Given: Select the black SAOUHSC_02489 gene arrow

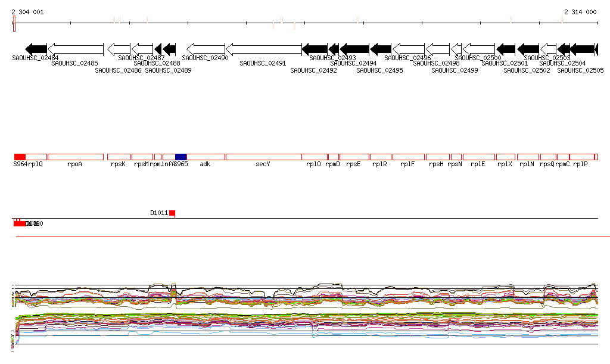Looking at the screenshot, I should click(x=169, y=49).
